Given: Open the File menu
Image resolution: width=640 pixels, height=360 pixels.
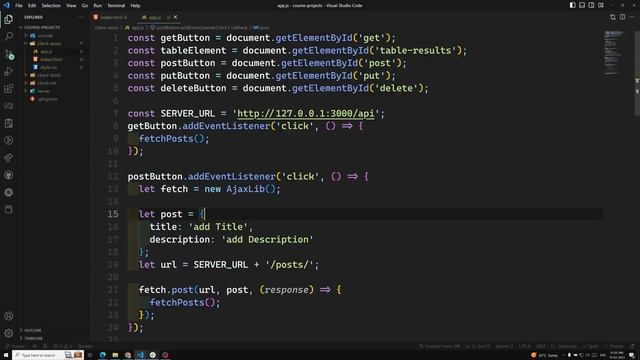Looking at the screenshot, I should click(19, 6).
